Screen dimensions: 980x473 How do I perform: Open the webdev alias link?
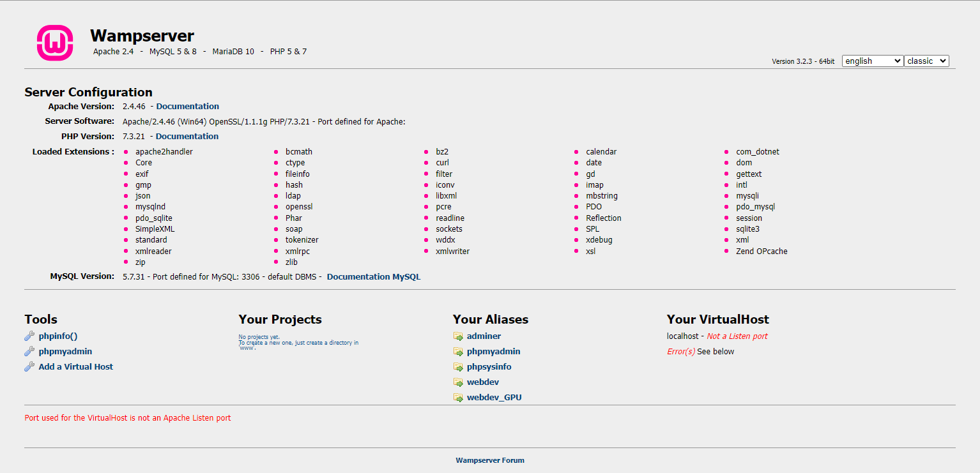(483, 382)
